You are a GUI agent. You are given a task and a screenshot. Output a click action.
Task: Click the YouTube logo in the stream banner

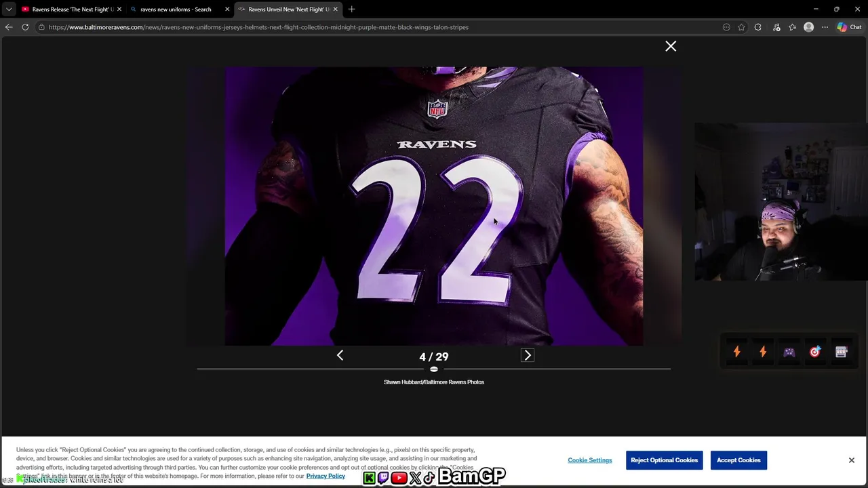[399, 479]
